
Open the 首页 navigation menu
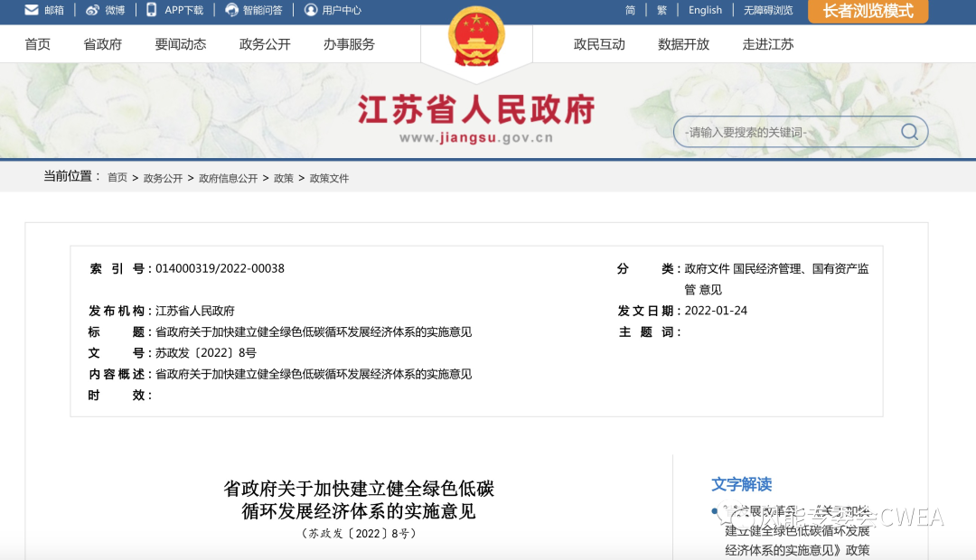click(x=38, y=44)
